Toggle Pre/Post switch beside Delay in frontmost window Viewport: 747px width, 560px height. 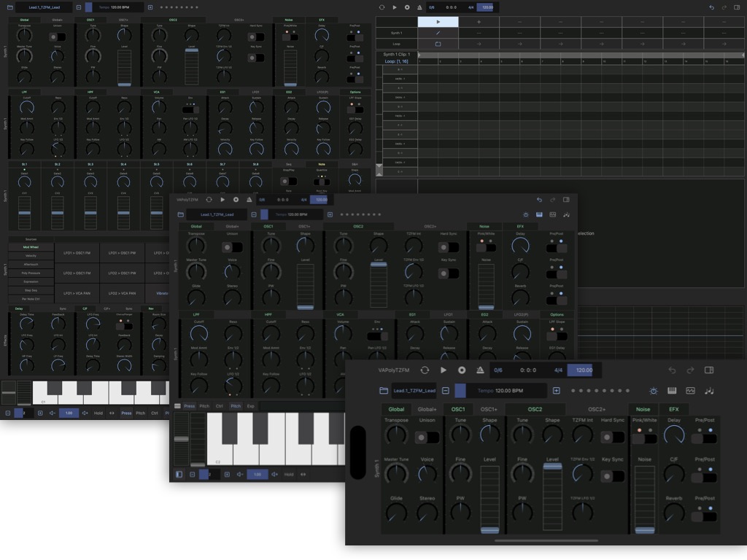coord(705,438)
